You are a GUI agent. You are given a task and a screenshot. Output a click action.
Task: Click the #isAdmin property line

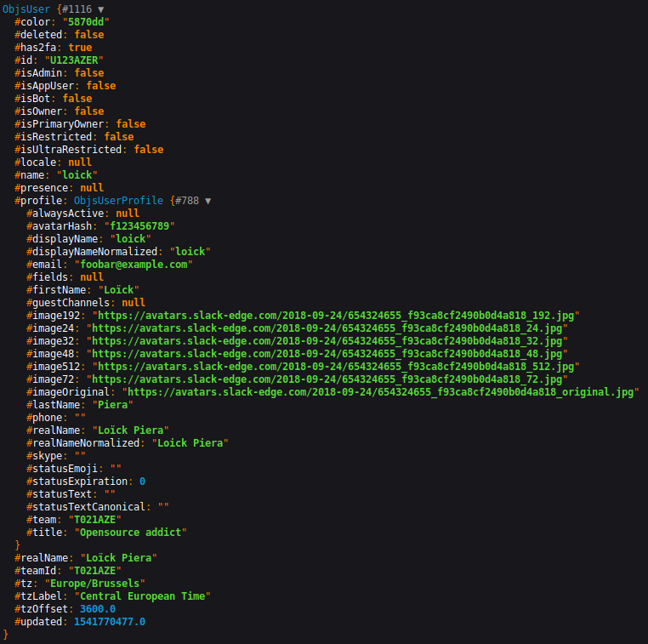(59, 73)
